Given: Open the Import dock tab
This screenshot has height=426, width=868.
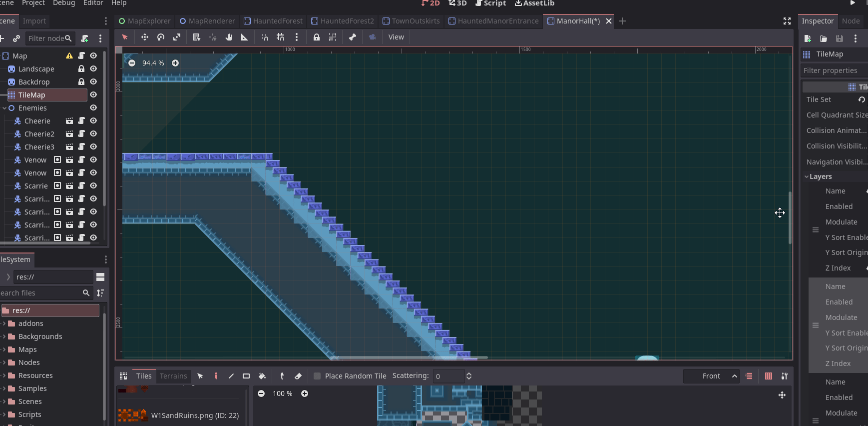Looking at the screenshot, I should point(34,21).
